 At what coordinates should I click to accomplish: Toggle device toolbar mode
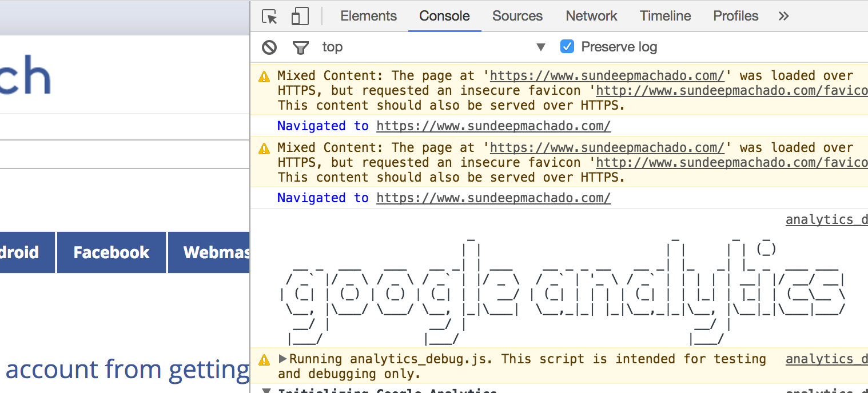(x=300, y=16)
